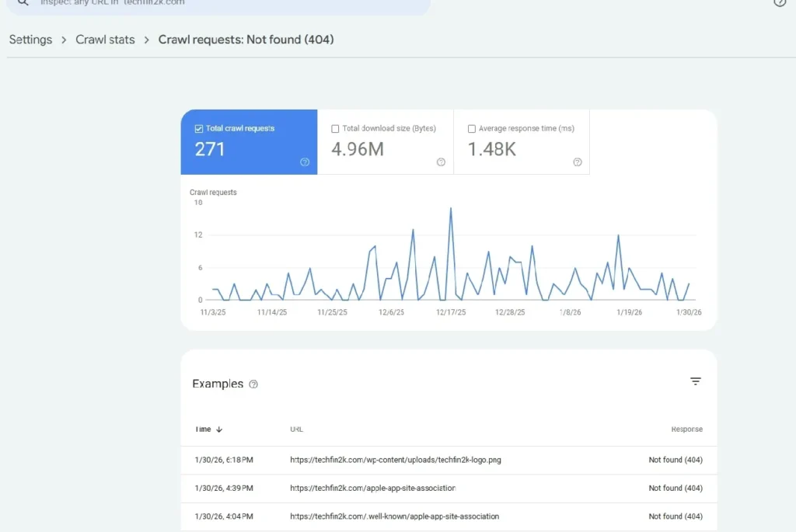Click Not found (404) in the 4:04 PM row

click(x=676, y=516)
